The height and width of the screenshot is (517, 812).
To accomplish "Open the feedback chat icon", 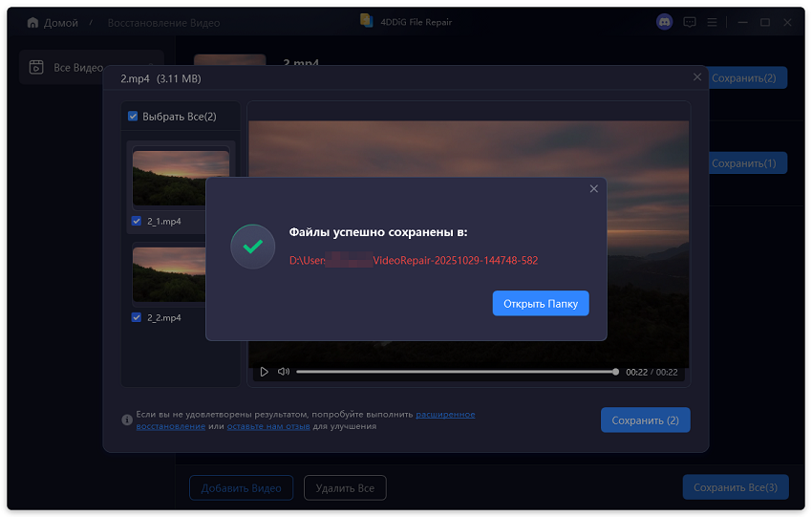I will coord(690,22).
